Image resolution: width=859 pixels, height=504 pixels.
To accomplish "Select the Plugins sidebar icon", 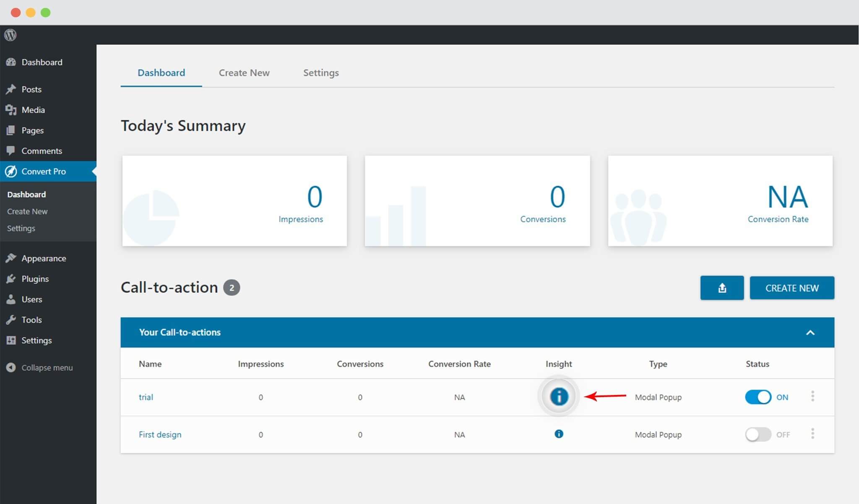I will 11,278.
